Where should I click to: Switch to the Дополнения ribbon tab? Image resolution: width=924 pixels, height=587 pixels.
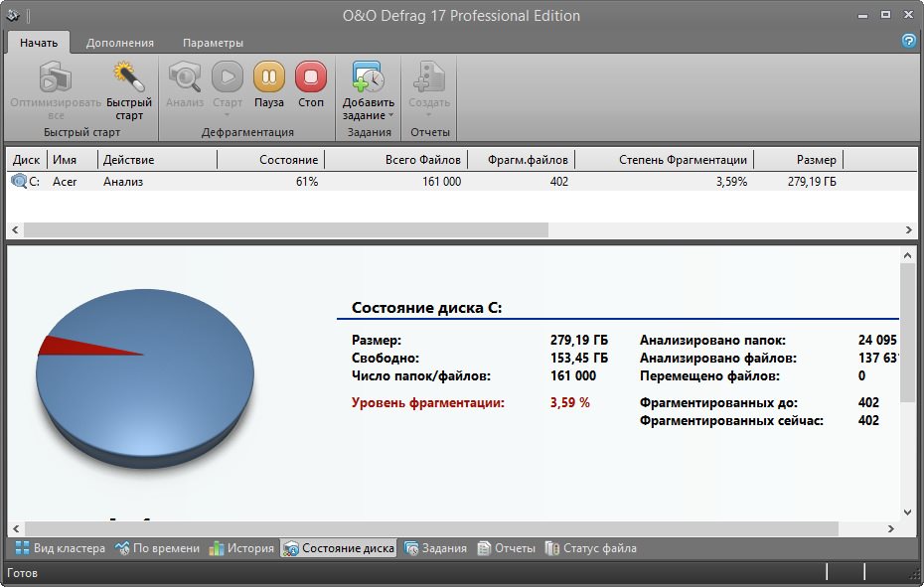point(119,43)
